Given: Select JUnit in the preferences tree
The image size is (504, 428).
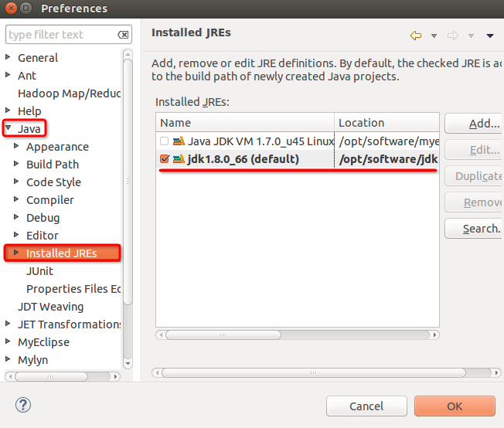Looking at the screenshot, I should (x=39, y=271).
